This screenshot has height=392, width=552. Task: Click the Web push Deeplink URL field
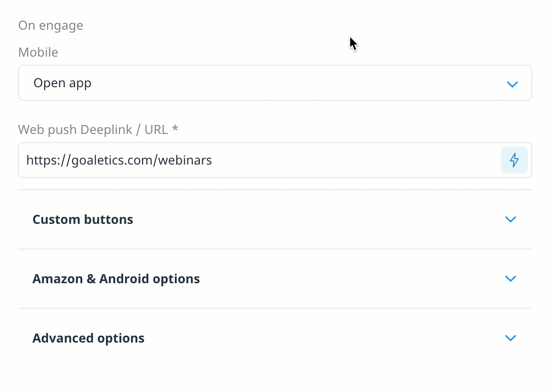[x=275, y=160]
